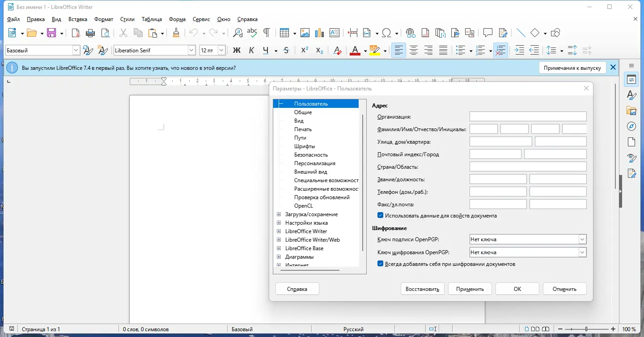Open the 'Ключ подписи OpenPGP' dropdown
The image size is (644, 337).
click(x=582, y=239)
